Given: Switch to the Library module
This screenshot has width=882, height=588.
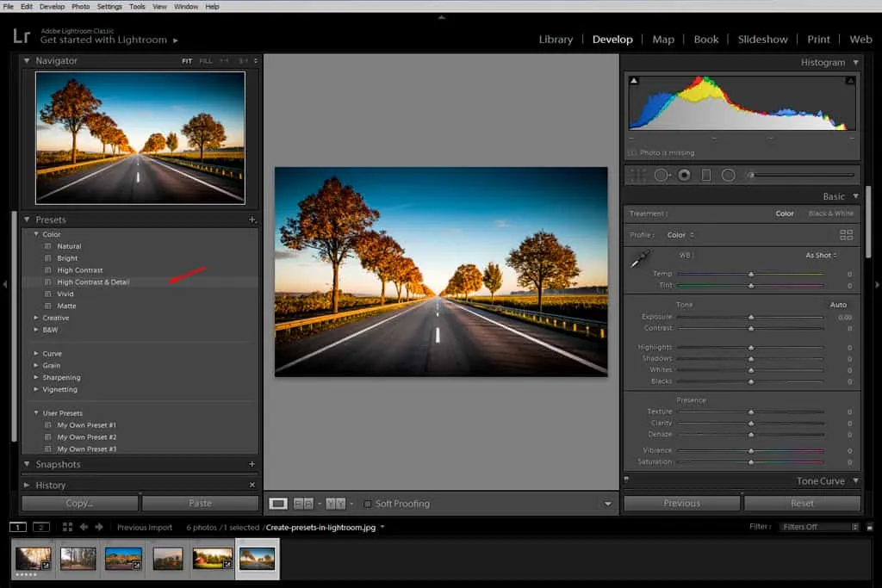Looking at the screenshot, I should 556,40.
